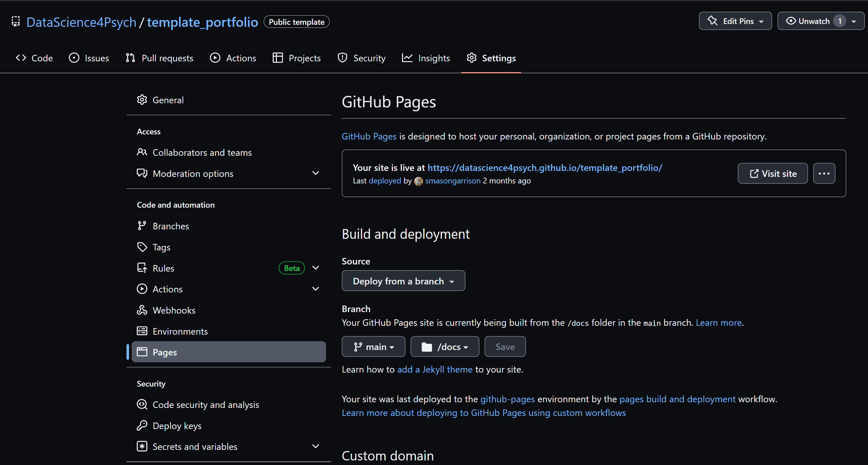Click the Actions play icon in the top navigation
The height and width of the screenshot is (465, 868).
[x=215, y=58]
